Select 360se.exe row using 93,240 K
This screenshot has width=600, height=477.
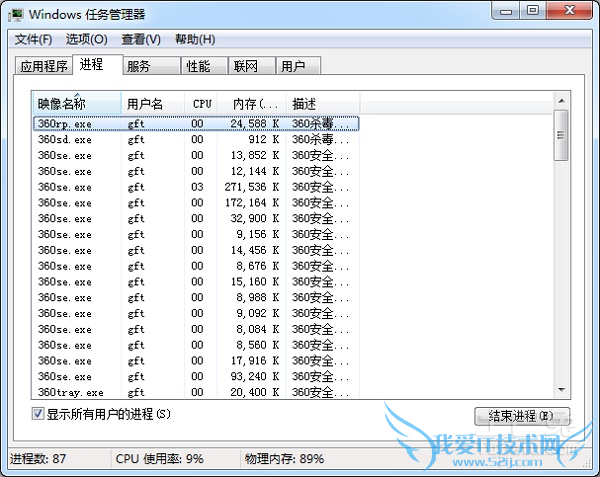[196, 376]
